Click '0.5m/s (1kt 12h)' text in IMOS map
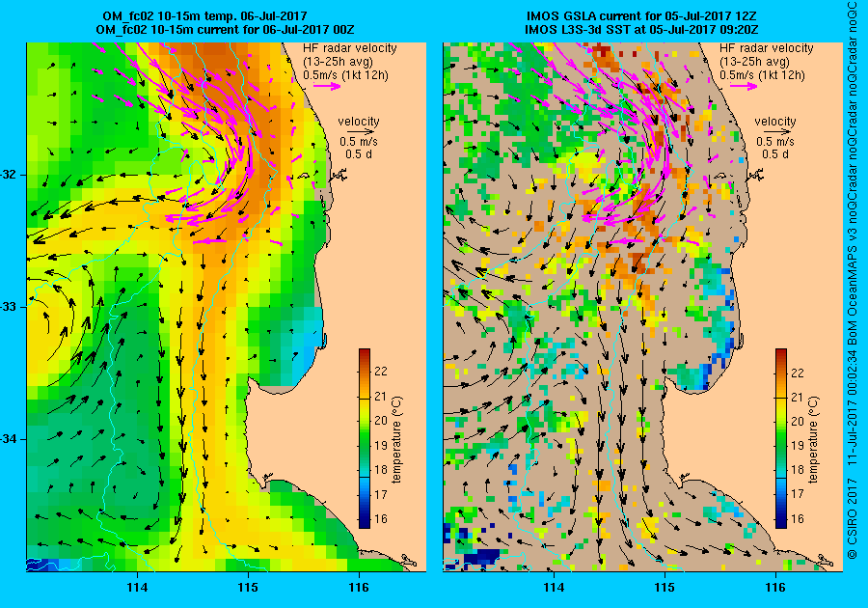The height and width of the screenshot is (608, 868). [762, 74]
